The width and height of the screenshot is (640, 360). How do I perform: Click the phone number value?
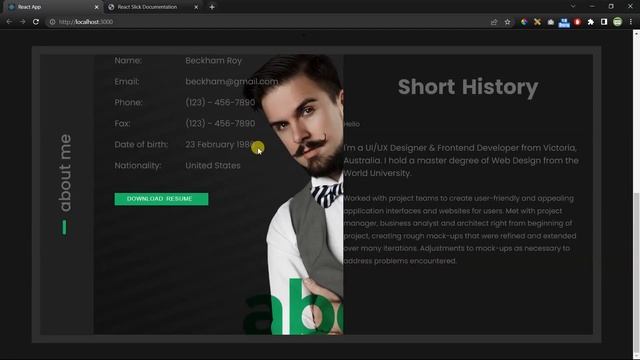(220, 102)
